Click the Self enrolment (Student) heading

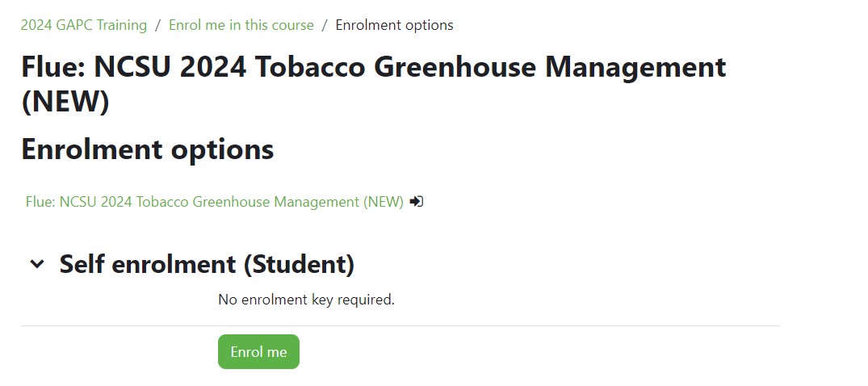207,264
